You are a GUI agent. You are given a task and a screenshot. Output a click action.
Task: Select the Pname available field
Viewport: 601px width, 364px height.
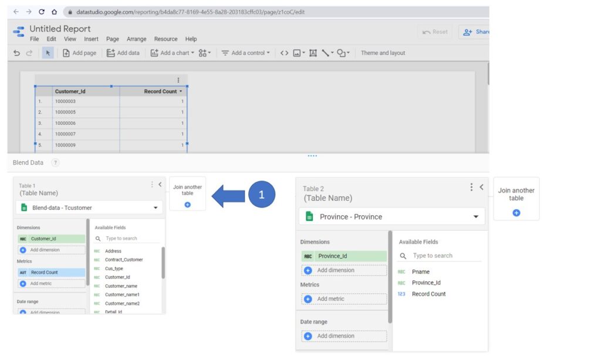pos(420,272)
